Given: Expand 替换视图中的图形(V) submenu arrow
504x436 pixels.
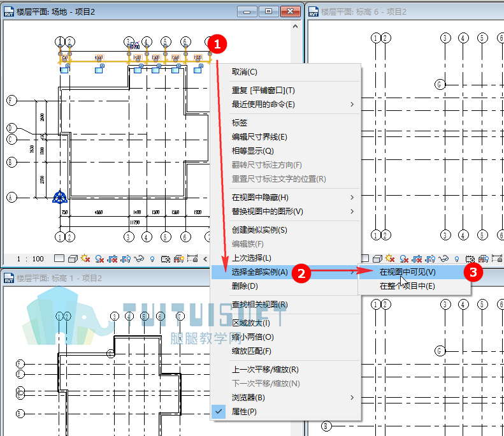Looking at the screenshot, I should coord(352,211).
